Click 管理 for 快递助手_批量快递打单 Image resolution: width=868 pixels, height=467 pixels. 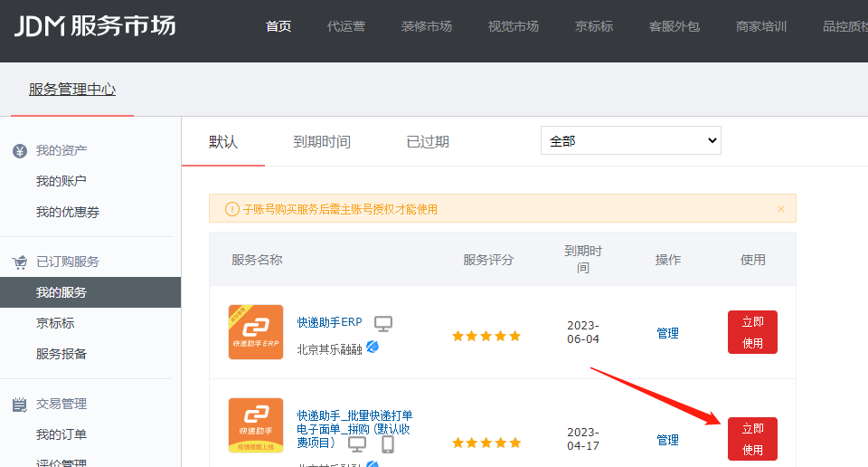(667, 440)
